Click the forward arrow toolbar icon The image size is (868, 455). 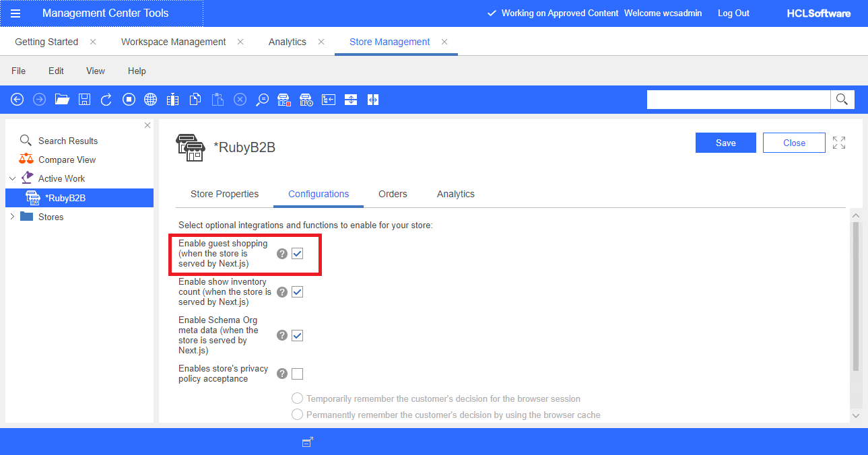point(40,100)
